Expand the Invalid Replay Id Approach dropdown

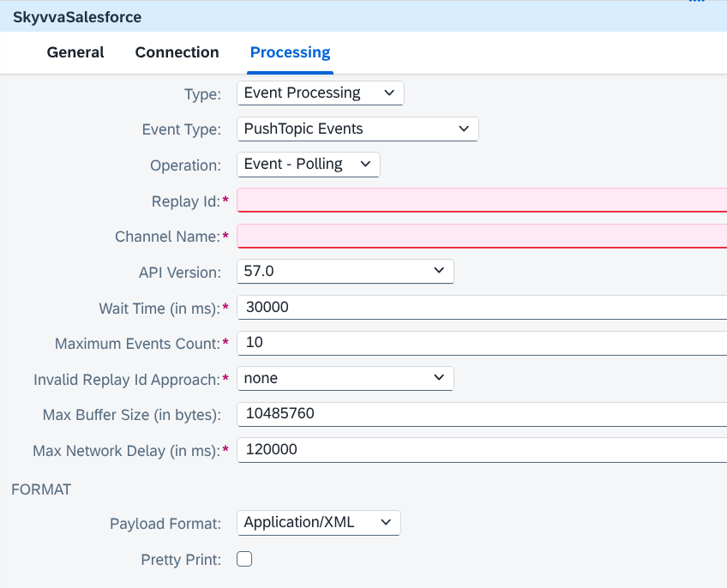(345, 378)
